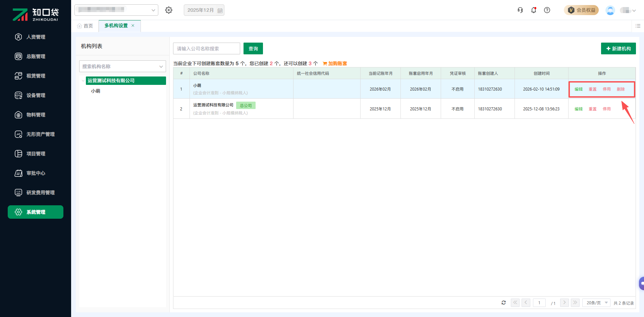Click the 查询 button
644x317 pixels.
[253, 49]
